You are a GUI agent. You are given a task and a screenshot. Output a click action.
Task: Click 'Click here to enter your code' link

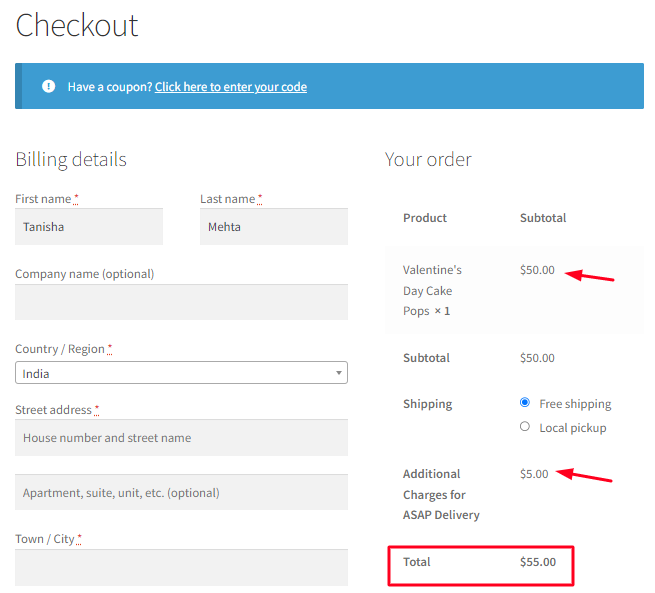230,87
